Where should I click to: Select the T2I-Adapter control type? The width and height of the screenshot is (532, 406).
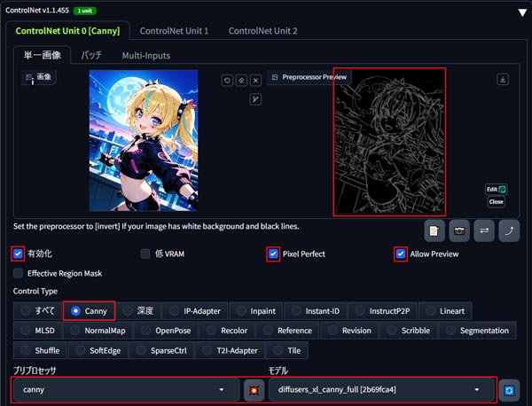point(231,350)
